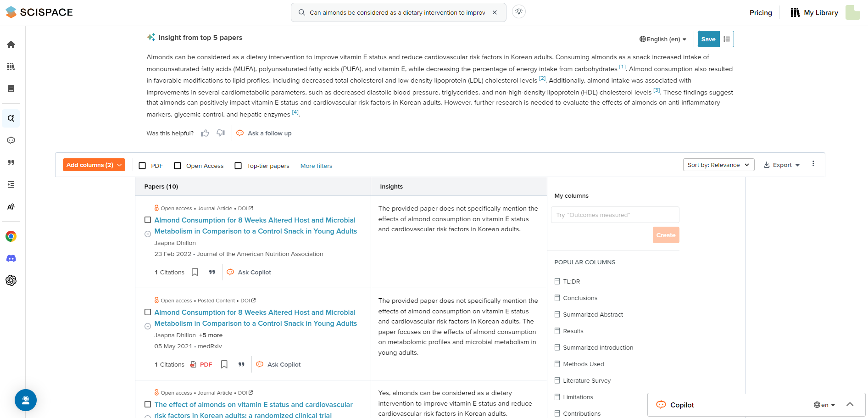Viewport: 868px width, 418px height.
Task: Open DOI link of first Journal Article paper
Action: tap(245, 208)
